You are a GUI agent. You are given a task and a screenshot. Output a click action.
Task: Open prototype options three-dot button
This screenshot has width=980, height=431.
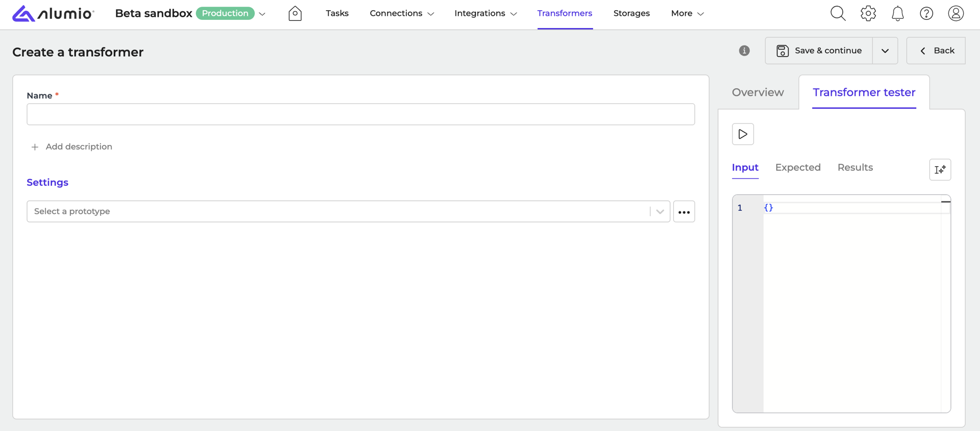coord(684,212)
